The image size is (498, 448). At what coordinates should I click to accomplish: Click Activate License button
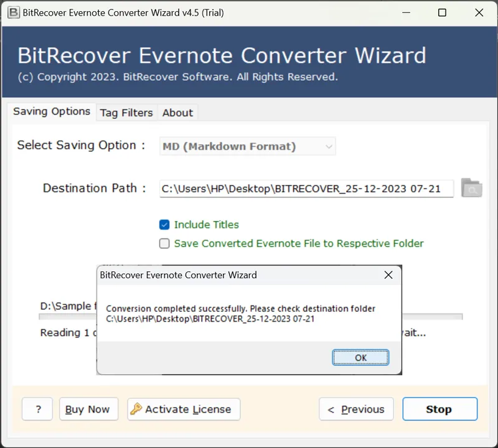coord(184,409)
